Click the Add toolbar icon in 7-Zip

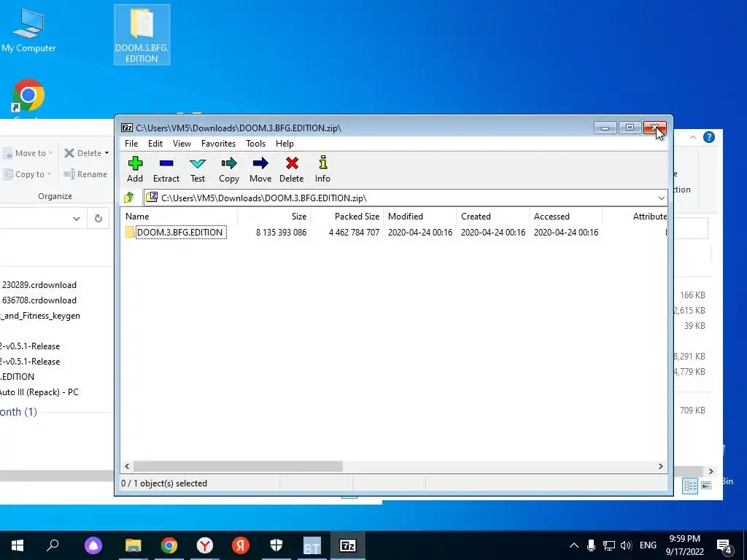coord(135,169)
